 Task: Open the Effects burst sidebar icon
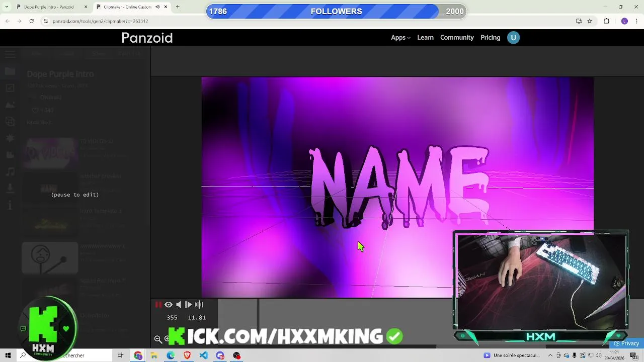coord(10,138)
